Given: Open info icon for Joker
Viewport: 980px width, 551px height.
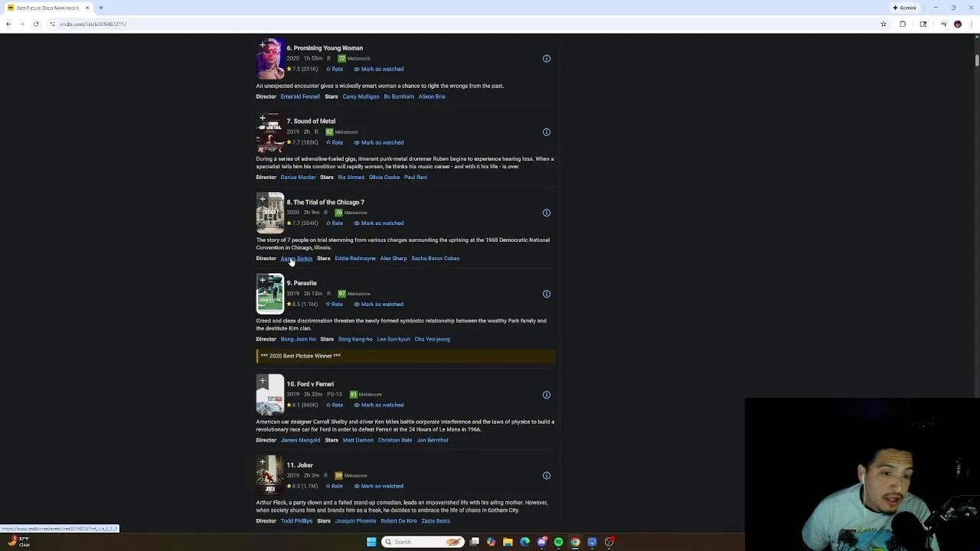Looking at the screenshot, I should pyautogui.click(x=547, y=476).
